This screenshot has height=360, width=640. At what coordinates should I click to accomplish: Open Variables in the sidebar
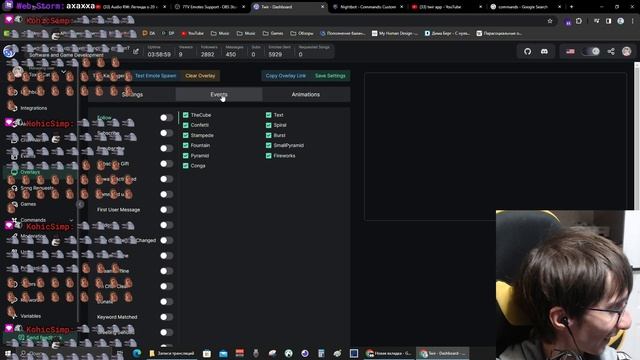point(31,316)
